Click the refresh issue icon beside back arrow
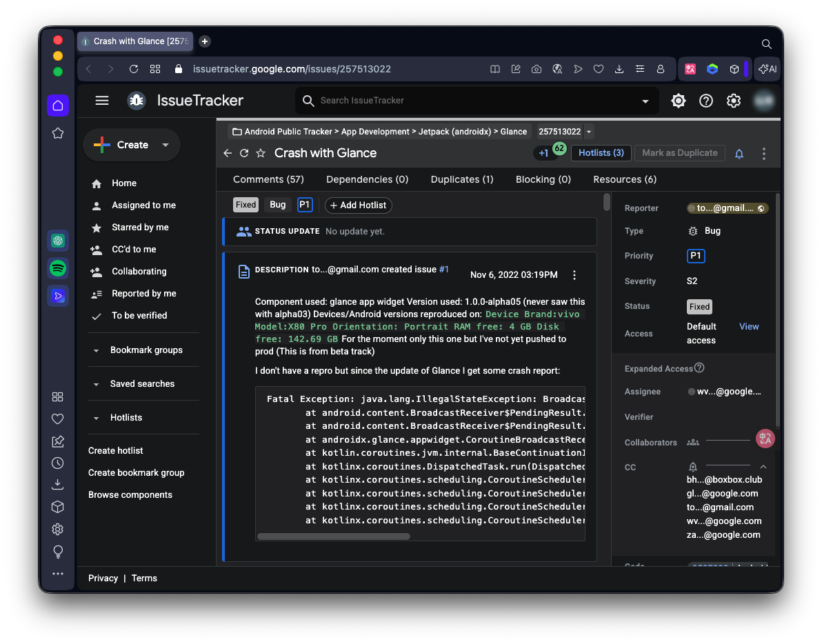The width and height of the screenshot is (822, 644). [x=244, y=153]
